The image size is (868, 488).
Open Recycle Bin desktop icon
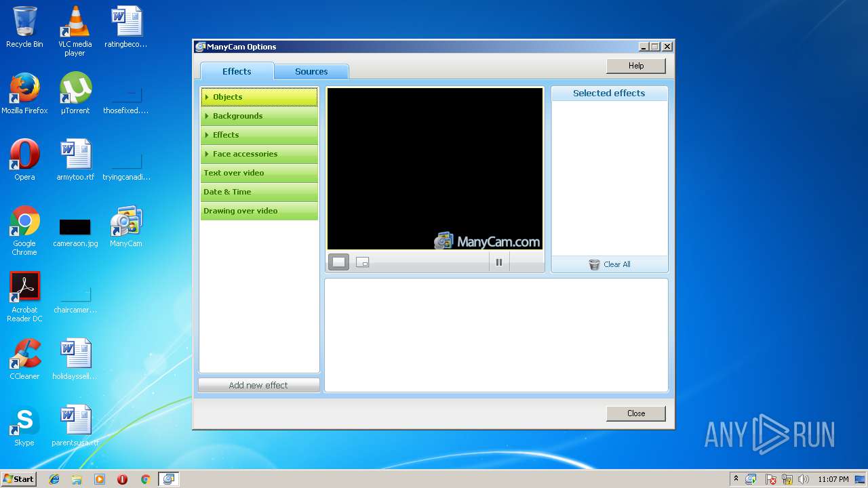(x=24, y=27)
